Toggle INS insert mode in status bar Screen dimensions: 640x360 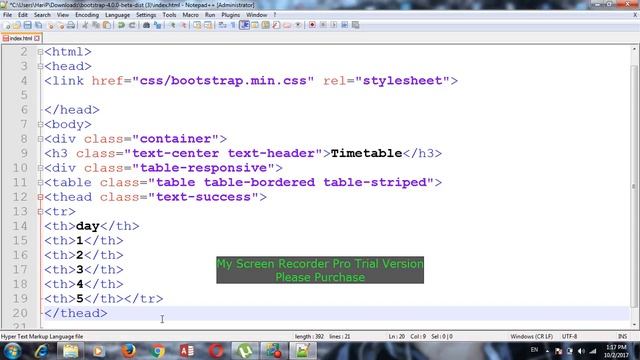[622, 336]
